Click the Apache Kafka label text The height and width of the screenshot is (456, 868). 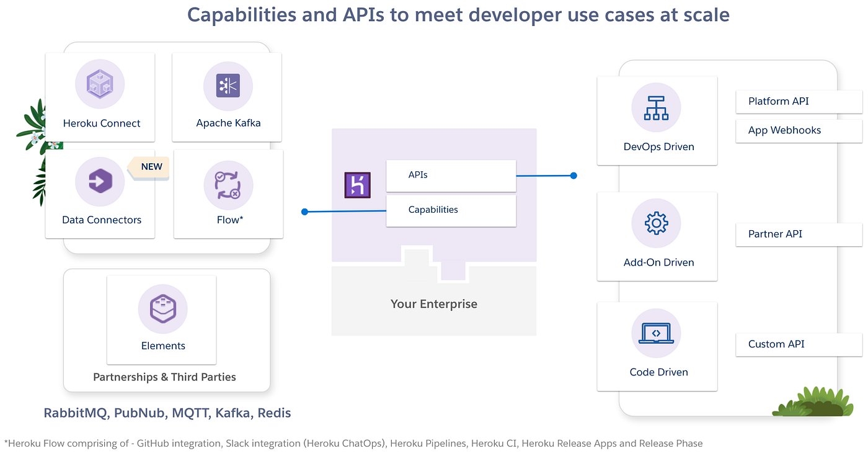point(228,123)
